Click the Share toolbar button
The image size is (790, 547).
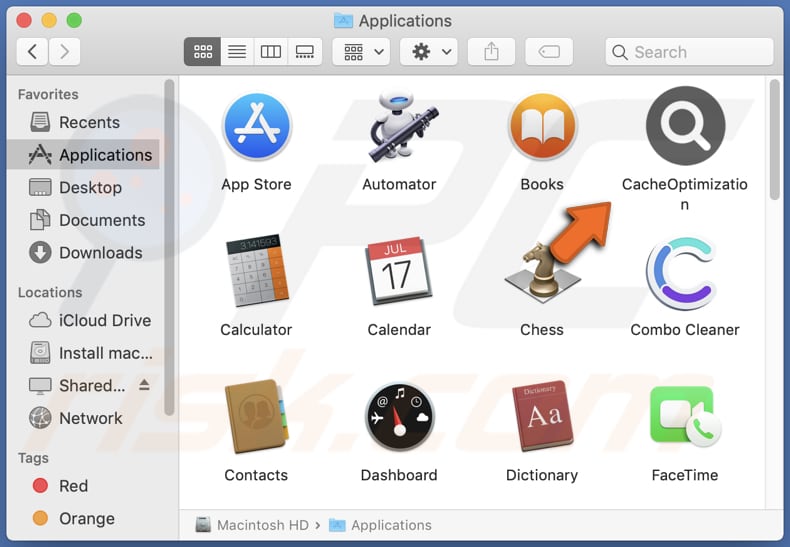[491, 51]
